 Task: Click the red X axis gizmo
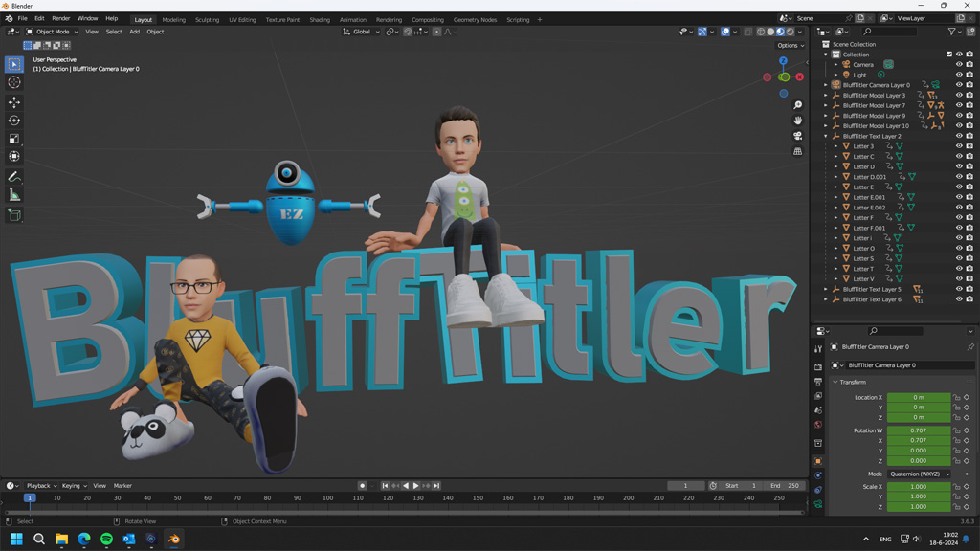point(799,77)
